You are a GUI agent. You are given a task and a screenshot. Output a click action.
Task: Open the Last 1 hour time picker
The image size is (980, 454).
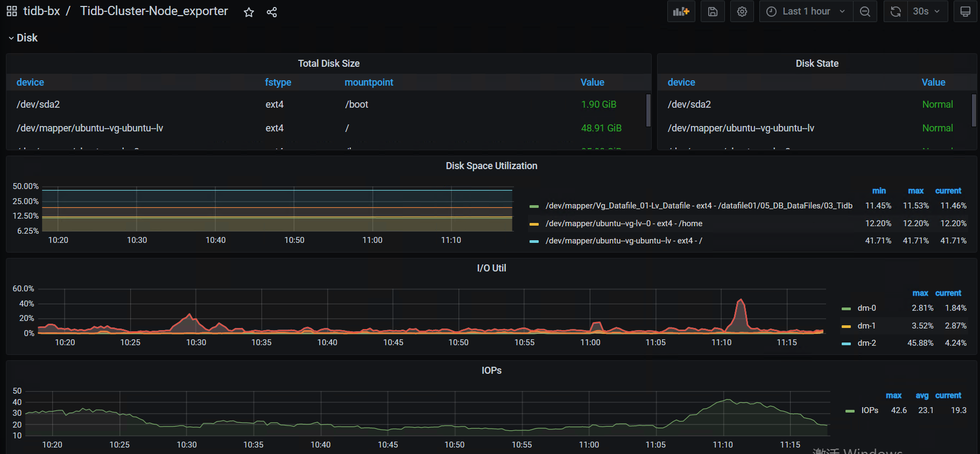[x=806, y=11]
